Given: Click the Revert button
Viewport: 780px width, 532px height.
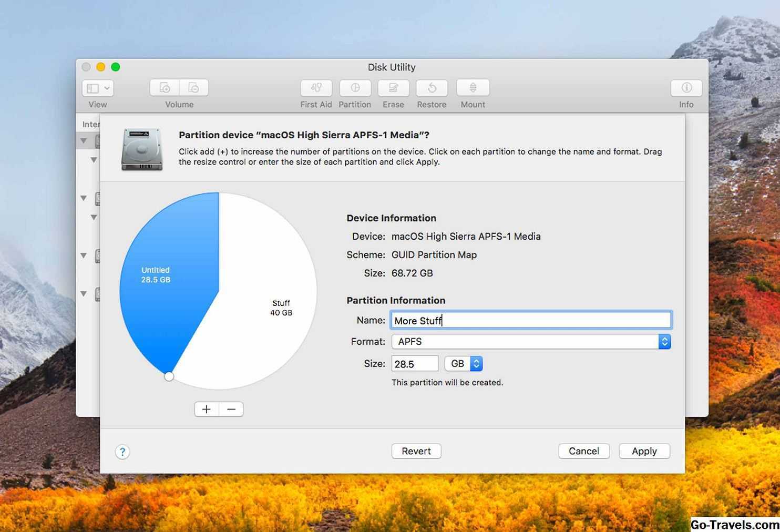Looking at the screenshot, I should coord(416,451).
